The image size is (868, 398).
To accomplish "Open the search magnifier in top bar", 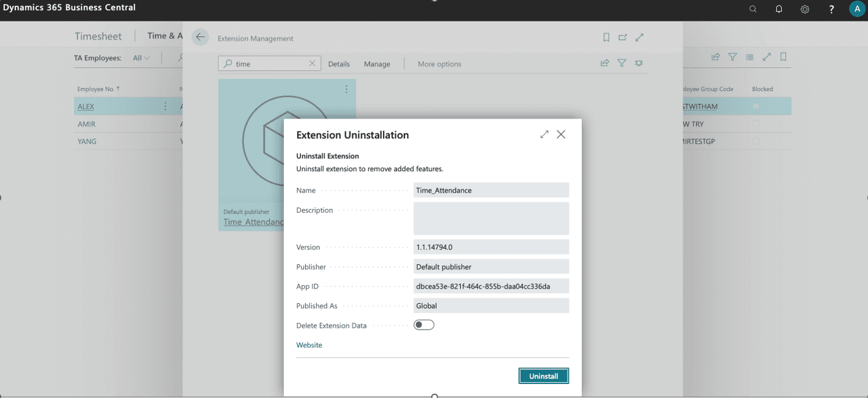I will pos(753,9).
